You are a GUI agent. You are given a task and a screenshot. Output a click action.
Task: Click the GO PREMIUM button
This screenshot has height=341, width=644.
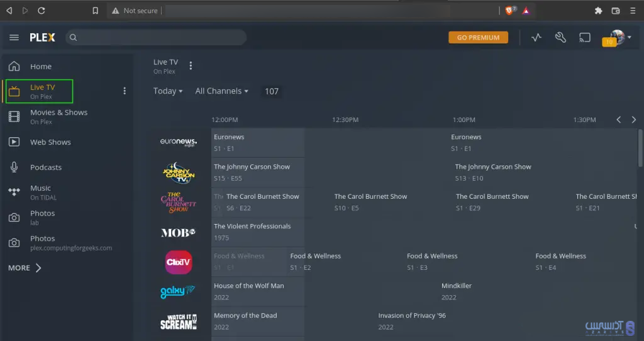(x=478, y=37)
